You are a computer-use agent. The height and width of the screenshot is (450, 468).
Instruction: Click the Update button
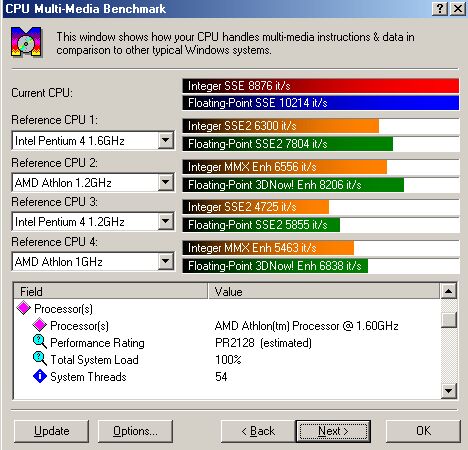pyautogui.click(x=52, y=431)
